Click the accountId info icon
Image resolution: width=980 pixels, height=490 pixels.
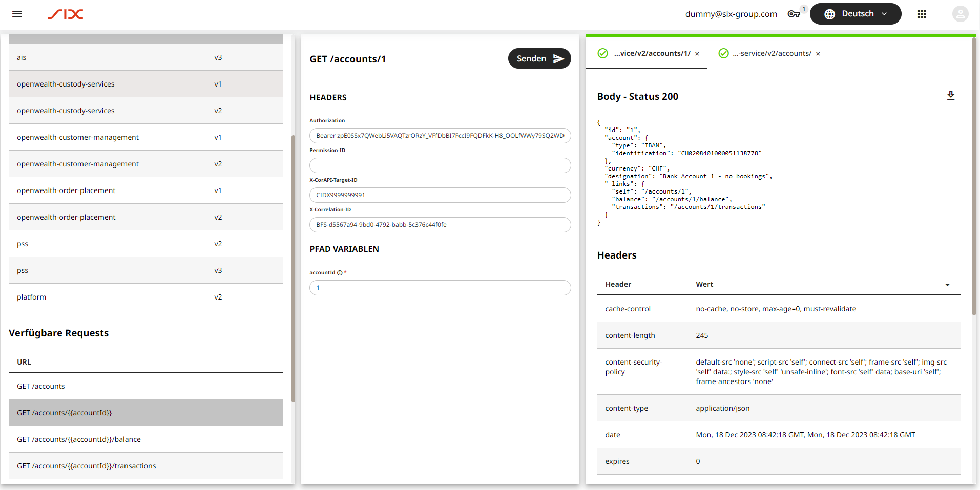coord(340,273)
